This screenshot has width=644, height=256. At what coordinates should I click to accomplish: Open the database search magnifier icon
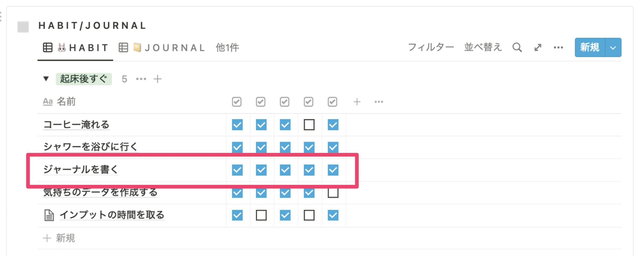[517, 48]
